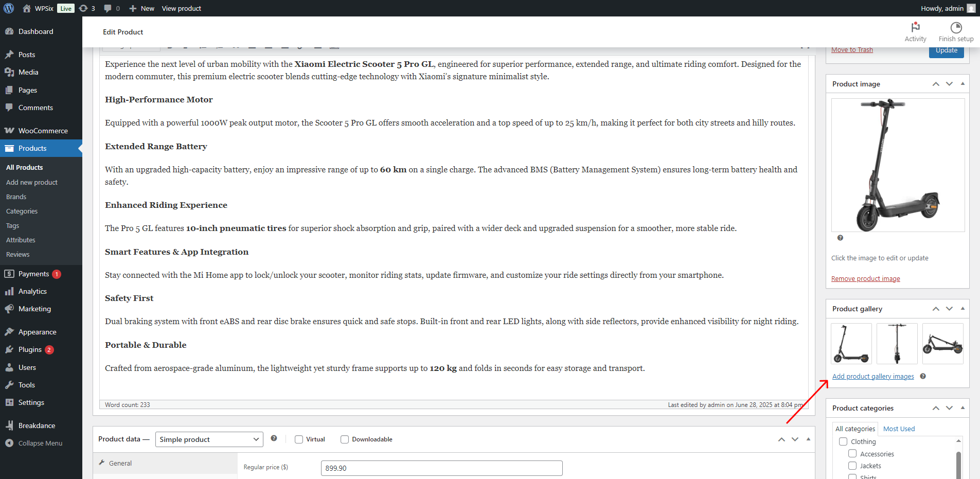The height and width of the screenshot is (479, 980).
Task: Click the Media icon in sidebar
Action: click(x=9, y=72)
